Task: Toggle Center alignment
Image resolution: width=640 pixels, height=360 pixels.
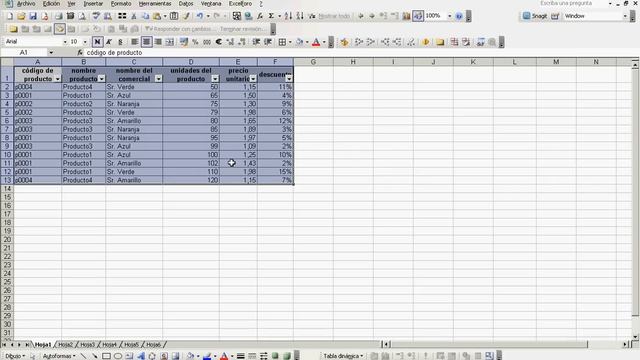Action: 147,42
